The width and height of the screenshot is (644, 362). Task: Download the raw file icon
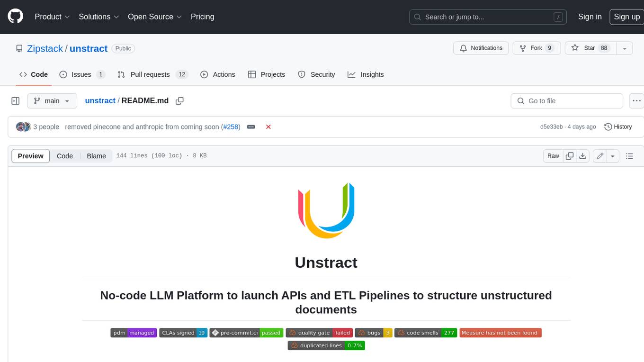(583, 156)
